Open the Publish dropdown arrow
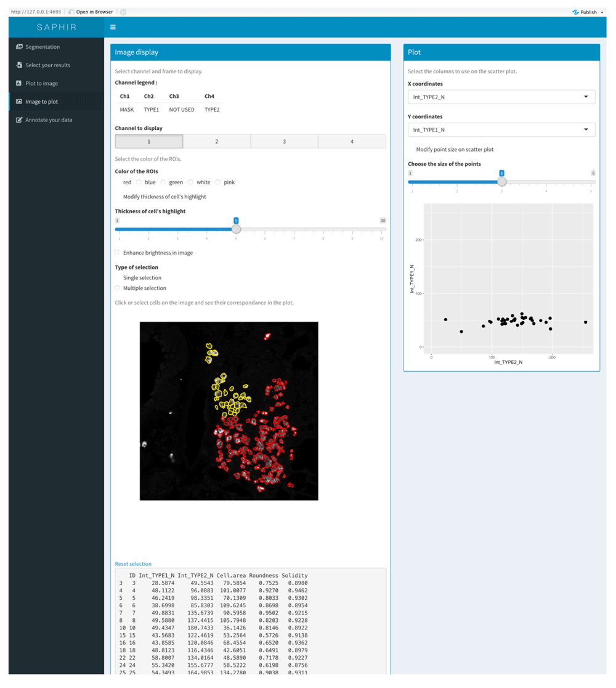The width and height of the screenshot is (616, 688). (x=602, y=12)
